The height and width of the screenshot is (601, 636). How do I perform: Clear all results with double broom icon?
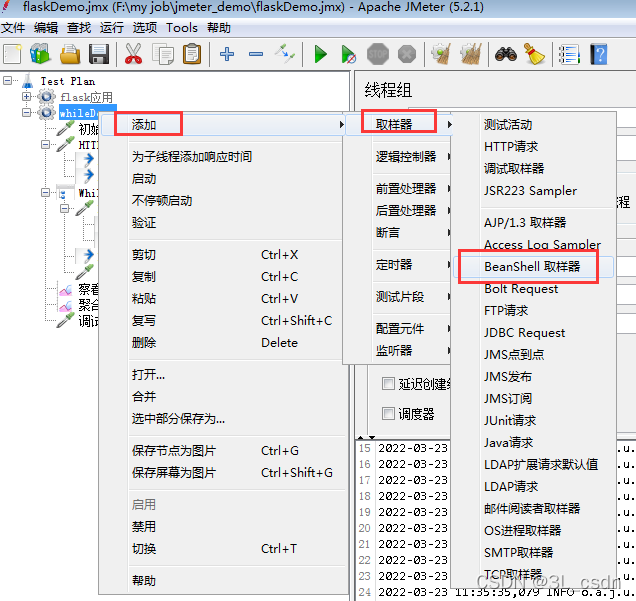click(x=471, y=54)
